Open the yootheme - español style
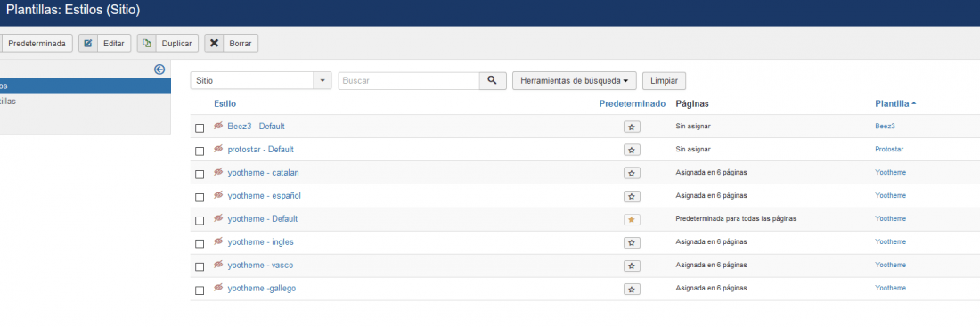980x327 pixels. (x=265, y=196)
